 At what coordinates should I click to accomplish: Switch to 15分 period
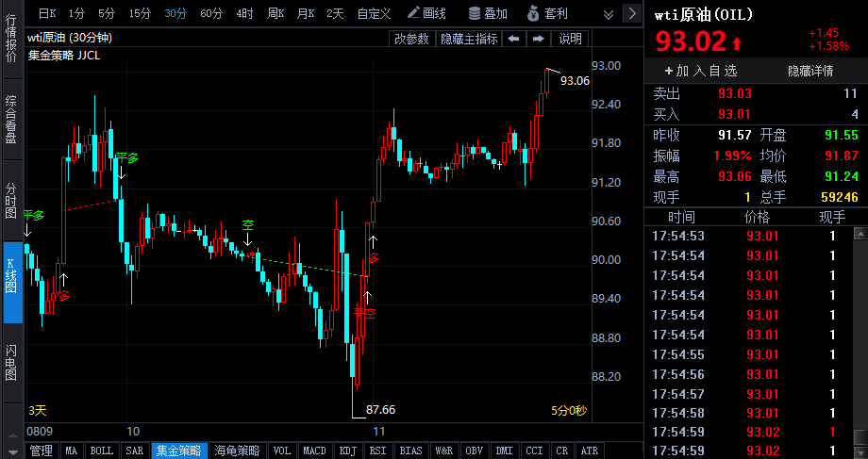click(x=140, y=13)
